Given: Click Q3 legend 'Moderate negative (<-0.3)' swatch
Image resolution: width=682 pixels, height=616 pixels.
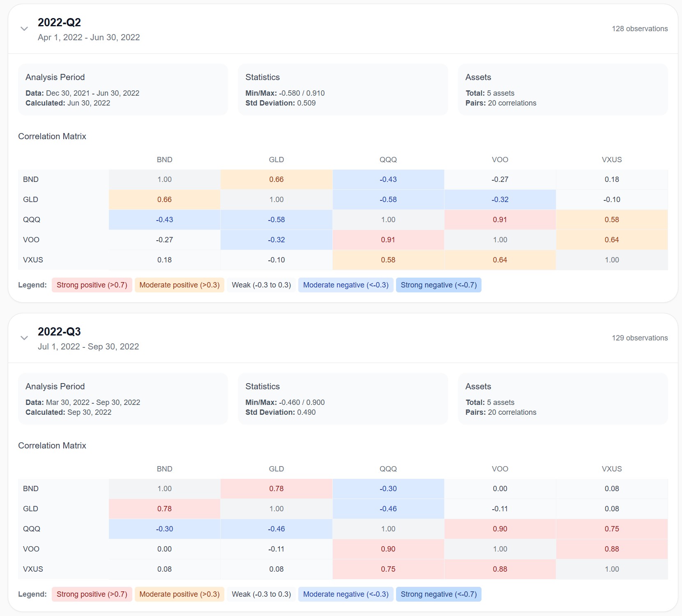Looking at the screenshot, I should [x=346, y=594].
